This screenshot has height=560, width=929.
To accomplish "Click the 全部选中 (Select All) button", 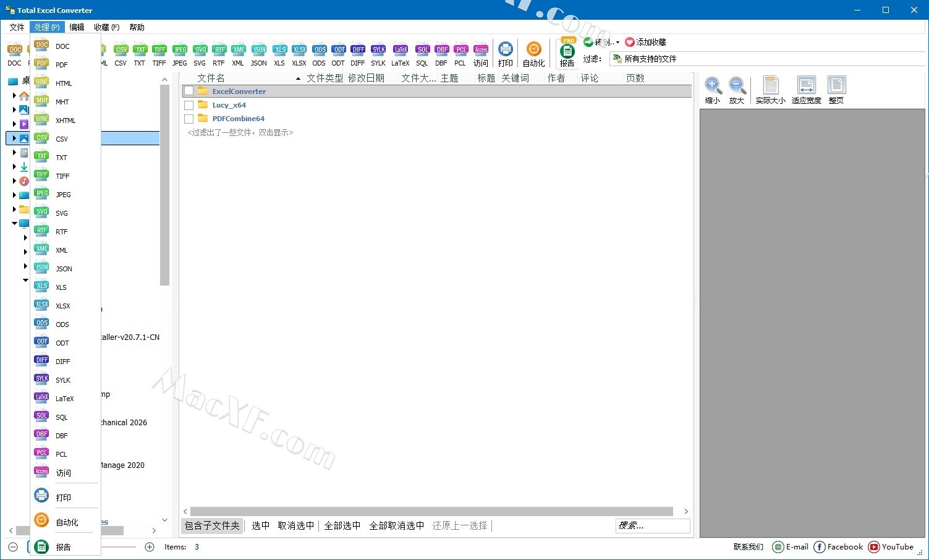I will coord(342,525).
